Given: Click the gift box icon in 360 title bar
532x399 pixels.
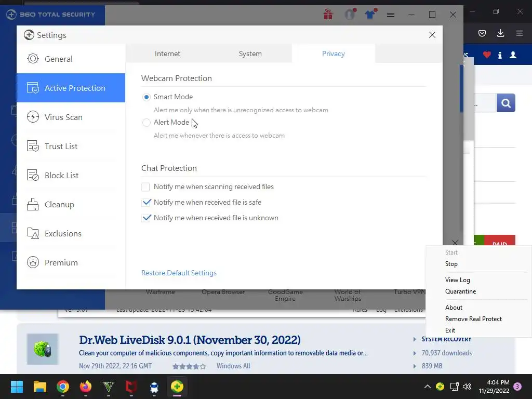Looking at the screenshot, I should coord(328,14).
